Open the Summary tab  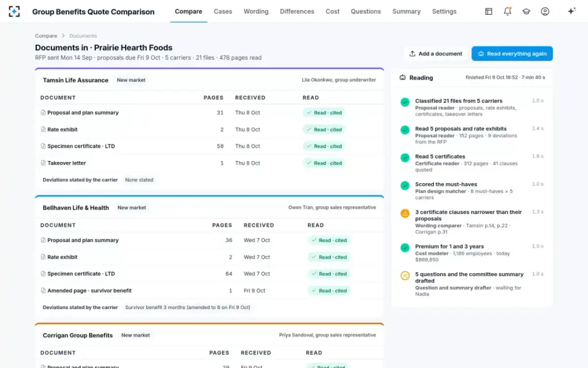click(406, 11)
